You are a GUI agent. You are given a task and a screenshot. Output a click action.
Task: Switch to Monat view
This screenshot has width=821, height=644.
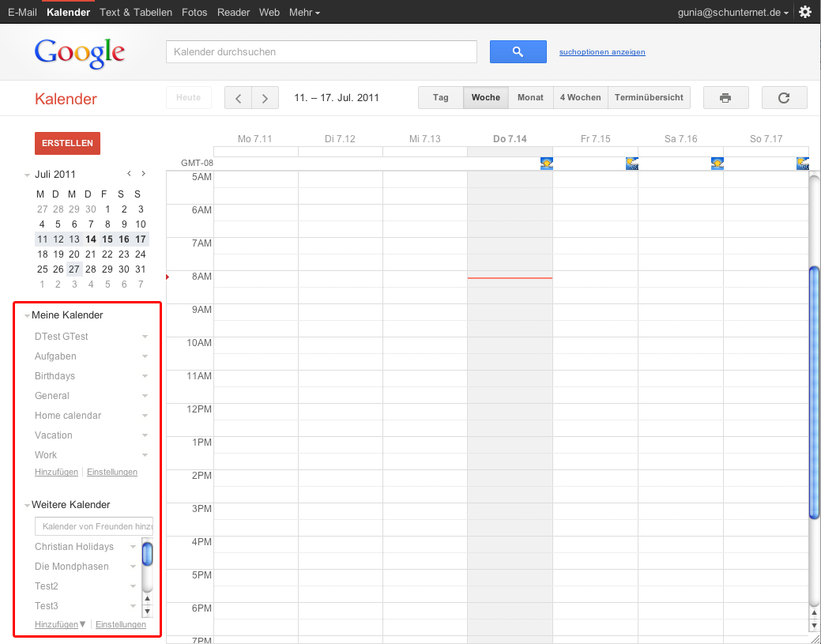pyautogui.click(x=530, y=98)
